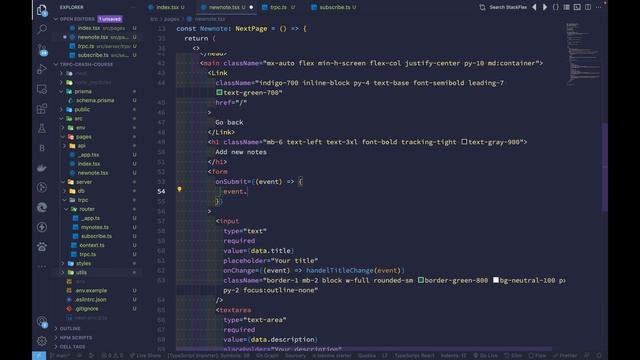Open the paw print icon in activity bar
The width and height of the screenshot is (640, 360).
42,247
